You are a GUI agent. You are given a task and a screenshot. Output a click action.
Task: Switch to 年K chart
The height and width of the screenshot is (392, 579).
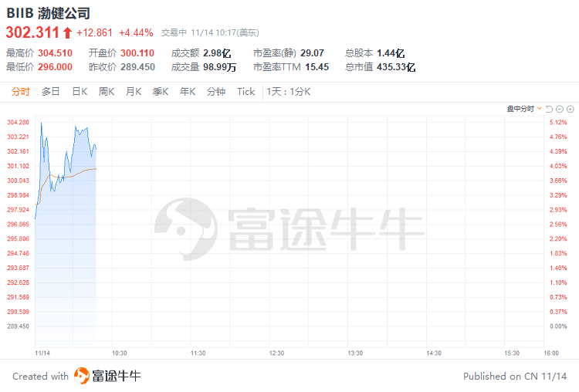(188, 92)
